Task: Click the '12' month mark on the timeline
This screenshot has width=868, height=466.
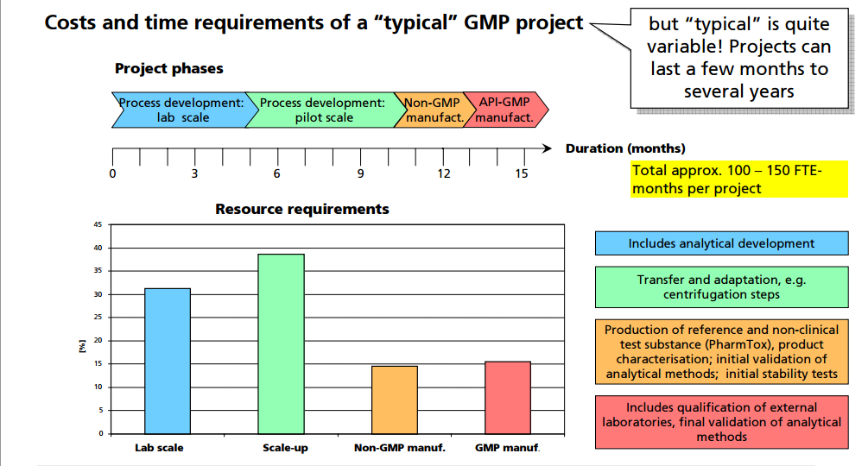Action: point(443,173)
